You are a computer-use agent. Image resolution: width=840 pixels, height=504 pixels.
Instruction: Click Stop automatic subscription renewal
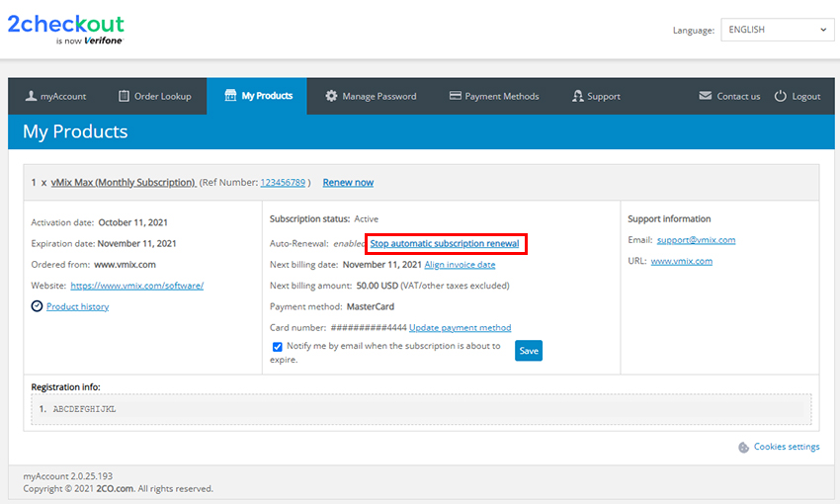pyautogui.click(x=445, y=244)
